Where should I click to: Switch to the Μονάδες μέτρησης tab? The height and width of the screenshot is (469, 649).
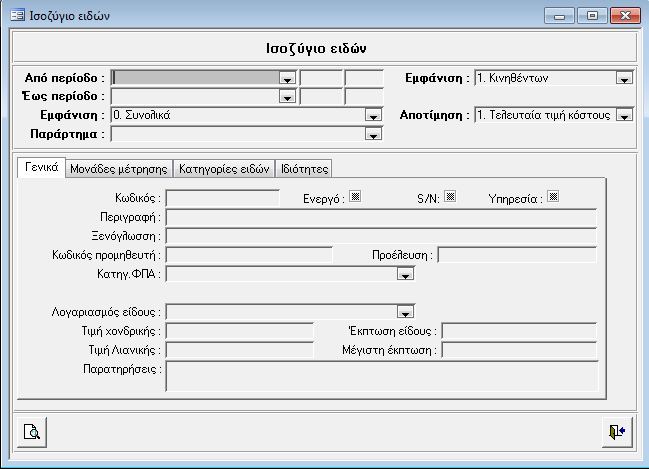click(x=119, y=169)
